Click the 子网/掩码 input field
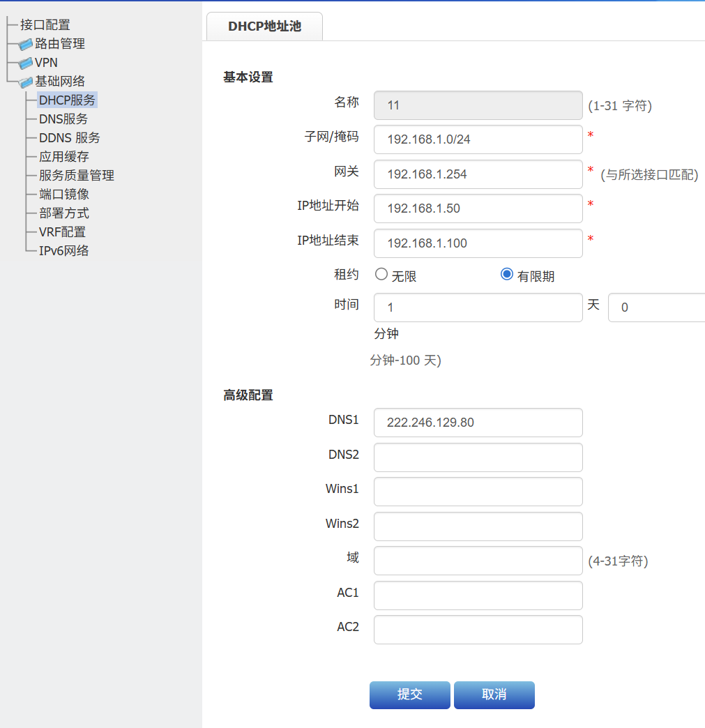This screenshot has height=728, width=705. coord(478,139)
